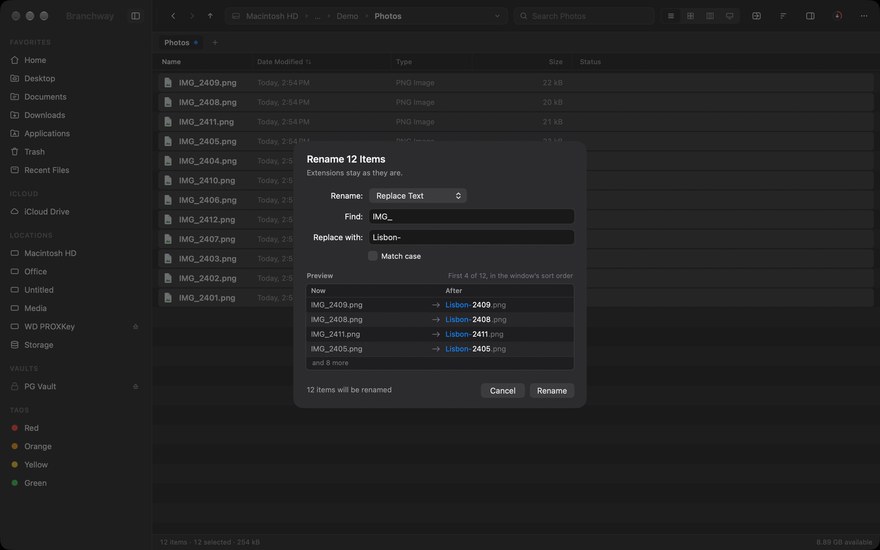The height and width of the screenshot is (550, 880).
Task: Expand the path bar dropdown chevron
Action: pos(497,16)
